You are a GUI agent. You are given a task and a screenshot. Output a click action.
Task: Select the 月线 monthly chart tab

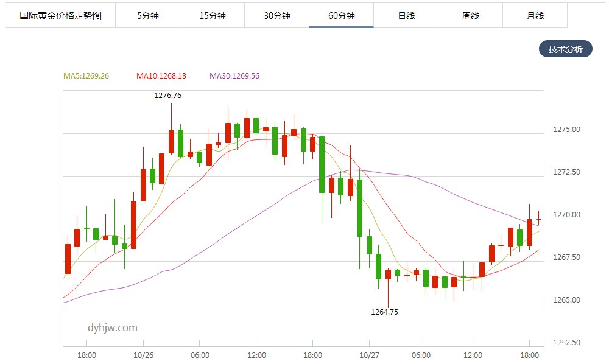(535, 16)
